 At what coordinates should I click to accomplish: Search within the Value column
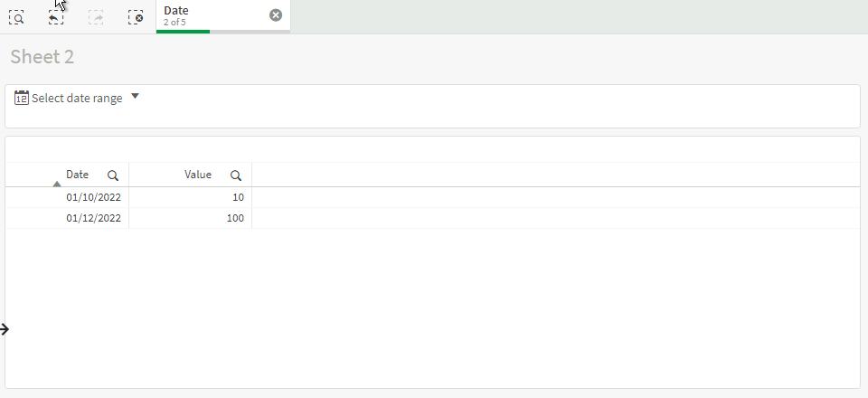pyautogui.click(x=236, y=175)
